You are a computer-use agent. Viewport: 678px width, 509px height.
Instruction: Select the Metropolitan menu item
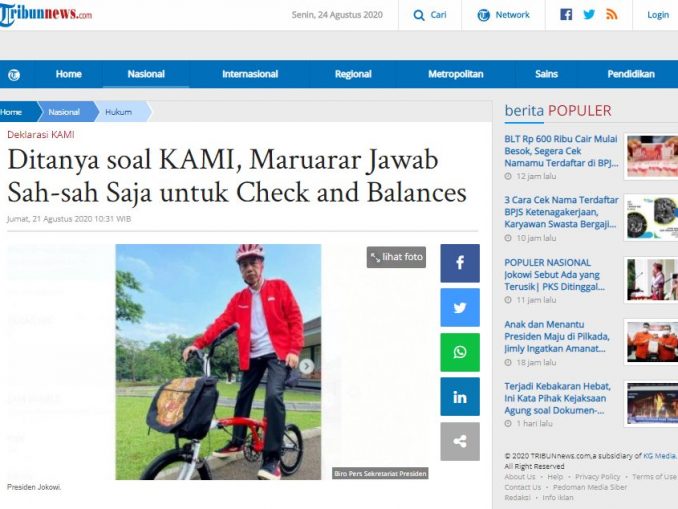[x=455, y=74]
